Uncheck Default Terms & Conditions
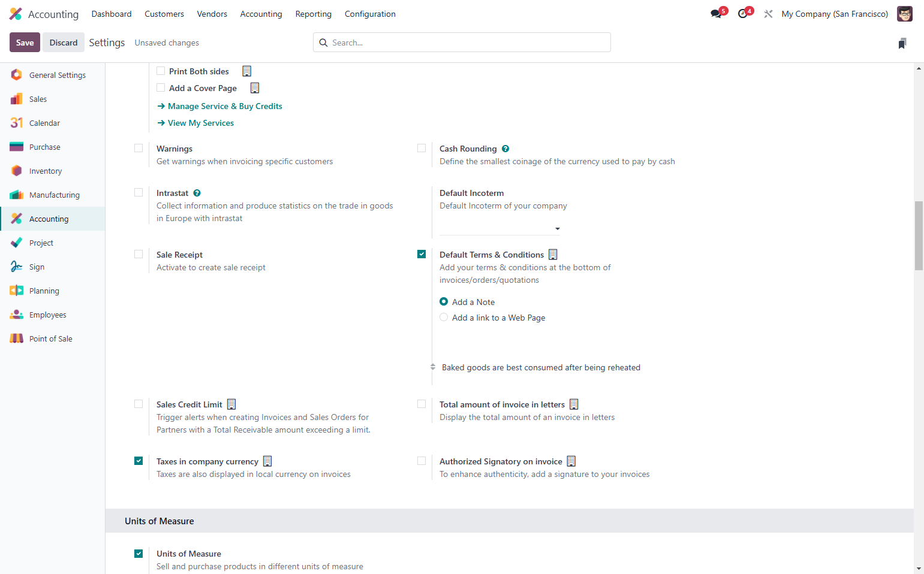Screen dimensions: 924x574 [422, 254]
